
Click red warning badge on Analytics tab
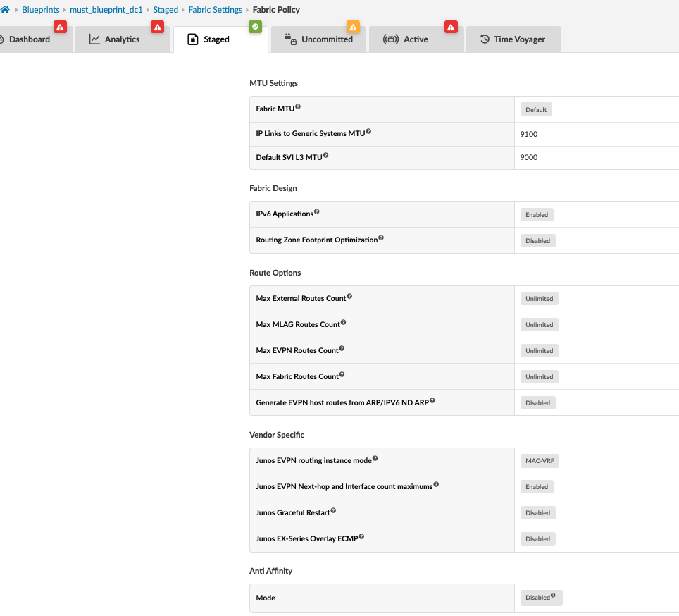[x=158, y=27]
